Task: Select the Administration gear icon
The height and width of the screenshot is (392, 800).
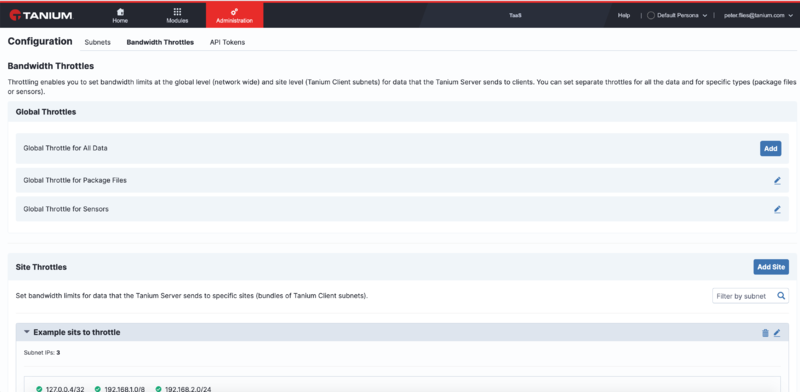Action: click(234, 12)
